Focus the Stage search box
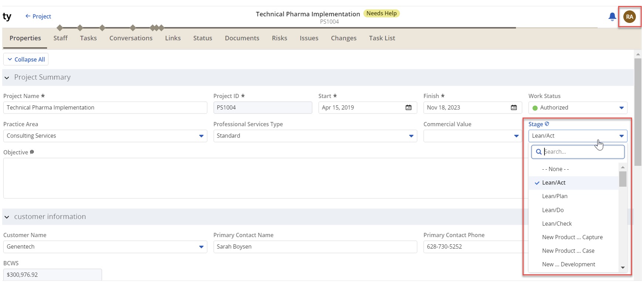644x292 pixels. (578, 152)
